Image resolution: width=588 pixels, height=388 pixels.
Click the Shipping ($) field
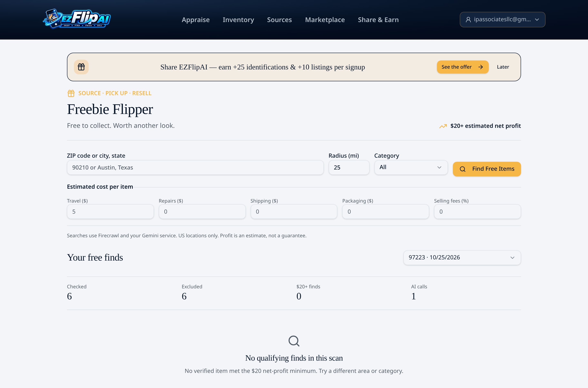(294, 212)
